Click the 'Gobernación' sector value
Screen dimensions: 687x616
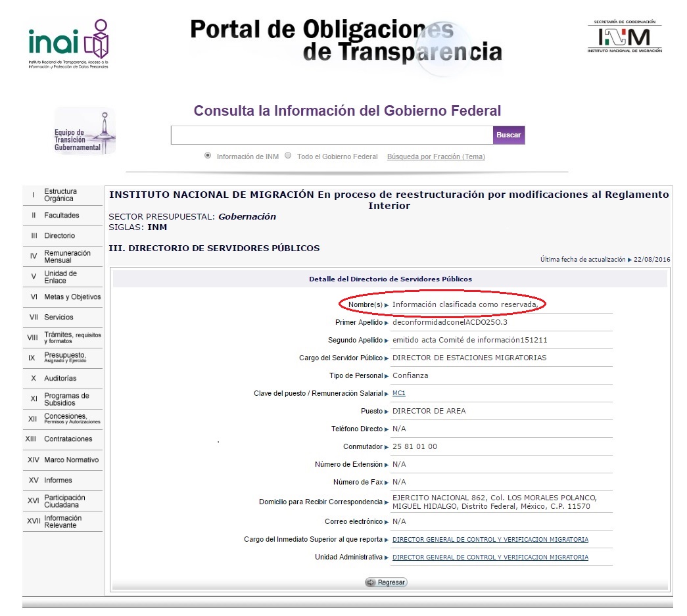click(247, 216)
